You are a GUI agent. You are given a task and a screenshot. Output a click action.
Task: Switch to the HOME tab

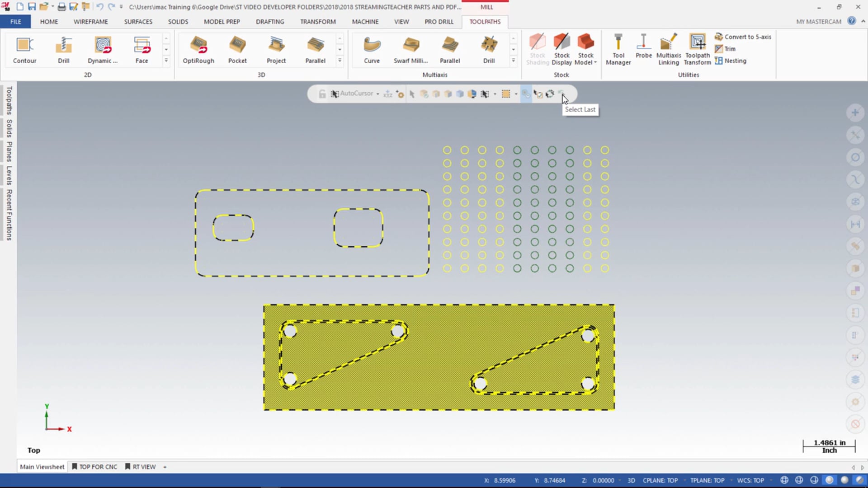pyautogui.click(x=49, y=21)
